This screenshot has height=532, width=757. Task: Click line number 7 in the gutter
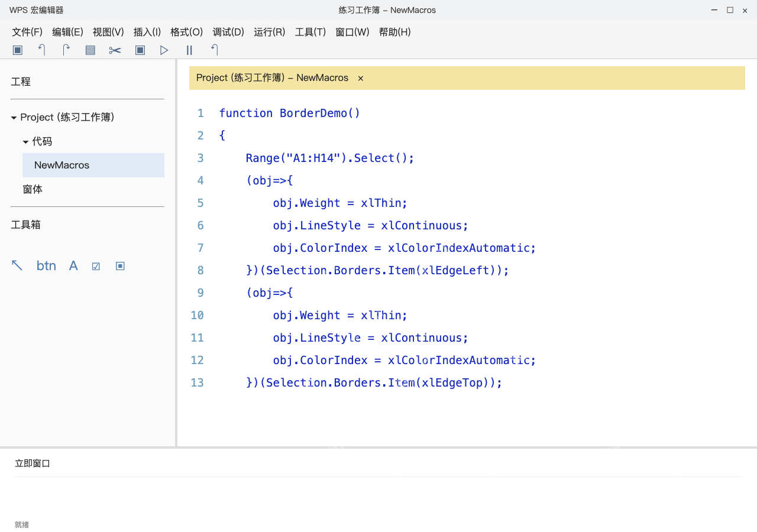point(200,248)
